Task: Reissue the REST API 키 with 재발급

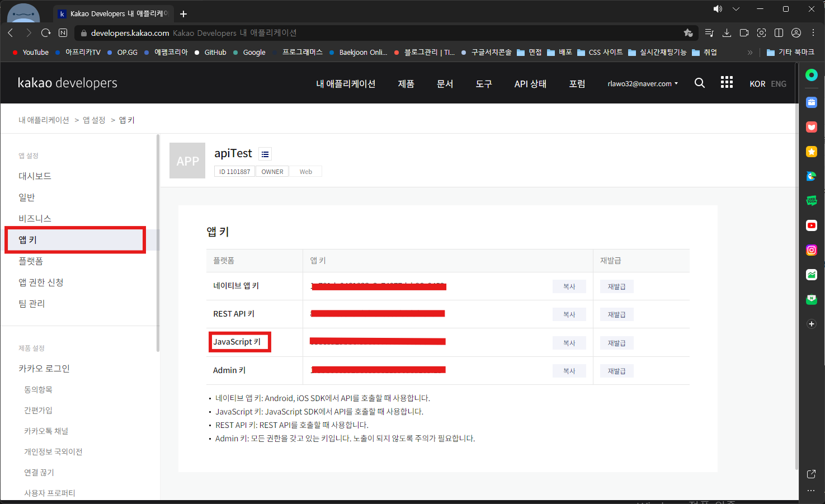Action: click(x=617, y=314)
